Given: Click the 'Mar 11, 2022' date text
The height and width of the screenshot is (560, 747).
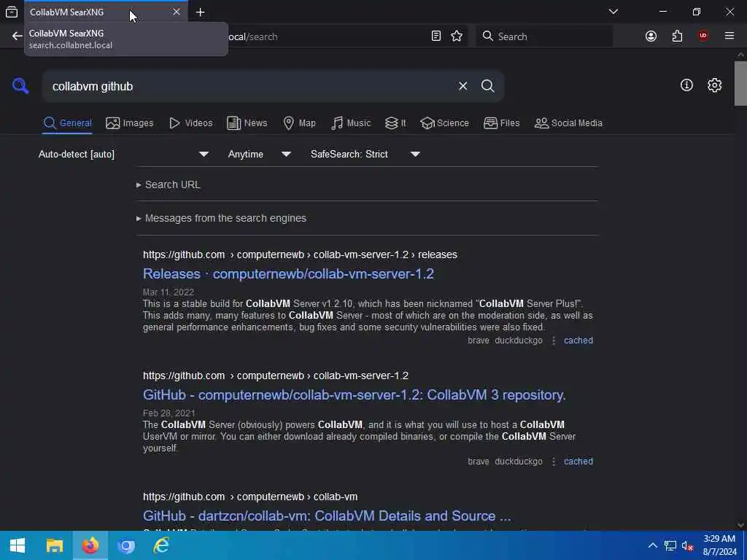Looking at the screenshot, I should (x=169, y=292).
